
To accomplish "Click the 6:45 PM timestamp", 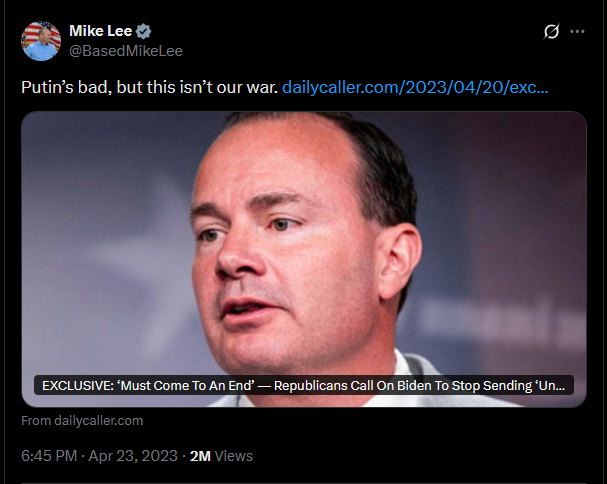I will pyautogui.click(x=49, y=456).
